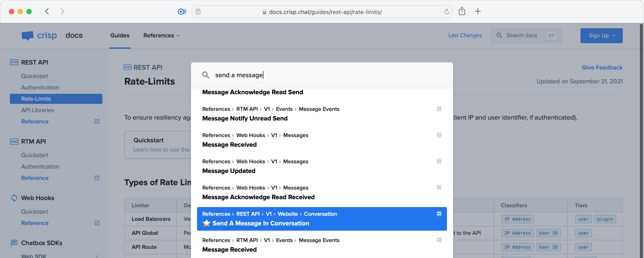Open the Last Changes link
Image resolution: width=644 pixels, height=258 pixels.
465,36
